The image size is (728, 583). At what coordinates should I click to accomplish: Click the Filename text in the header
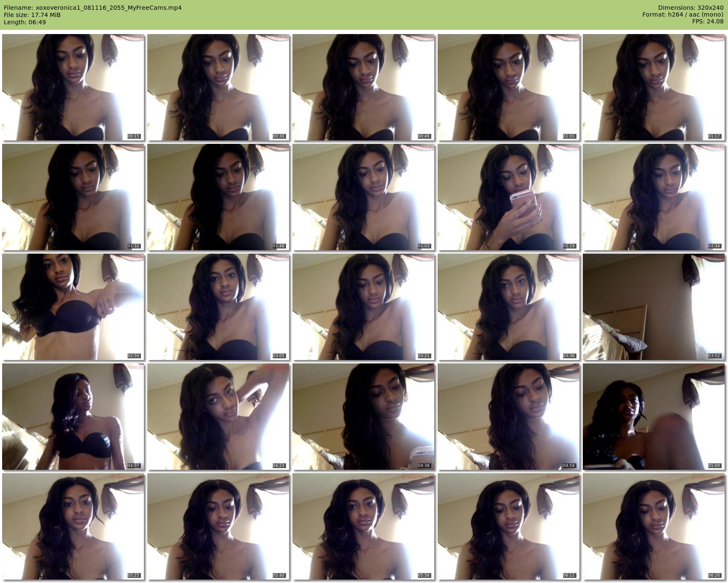pos(93,8)
